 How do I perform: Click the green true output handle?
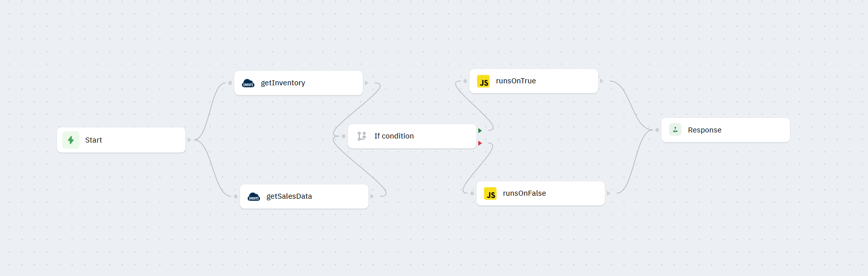tap(480, 130)
